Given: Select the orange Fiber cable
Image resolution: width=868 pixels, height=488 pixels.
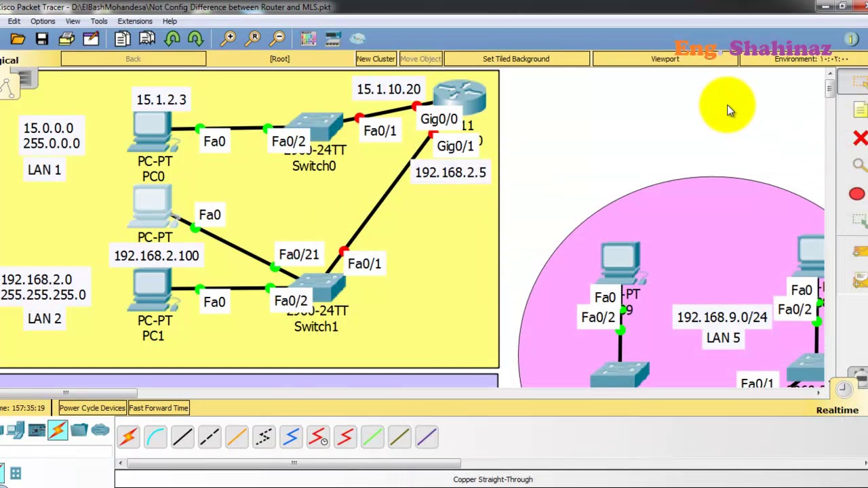Looking at the screenshot, I should (x=237, y=437).
